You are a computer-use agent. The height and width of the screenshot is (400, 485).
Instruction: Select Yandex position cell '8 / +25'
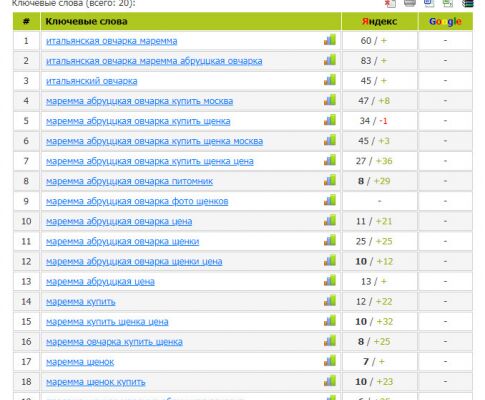click(x=380, y=341)
